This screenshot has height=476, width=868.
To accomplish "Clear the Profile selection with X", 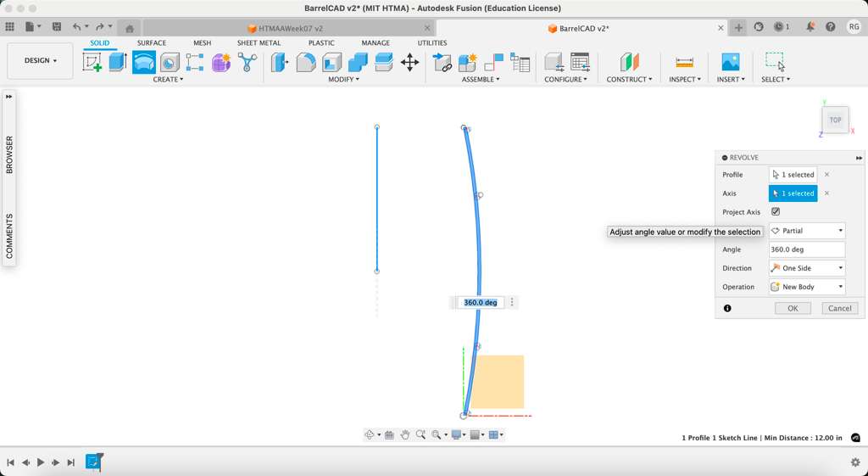I will point(827,175).
